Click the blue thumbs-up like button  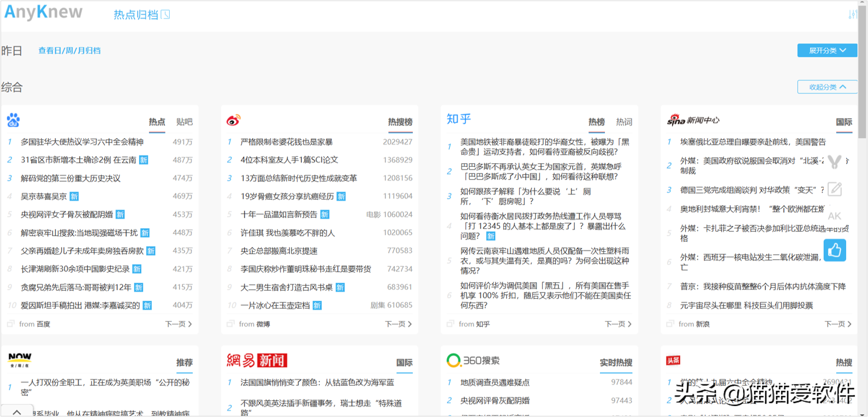pyautogui.click(x=835, y=251)
